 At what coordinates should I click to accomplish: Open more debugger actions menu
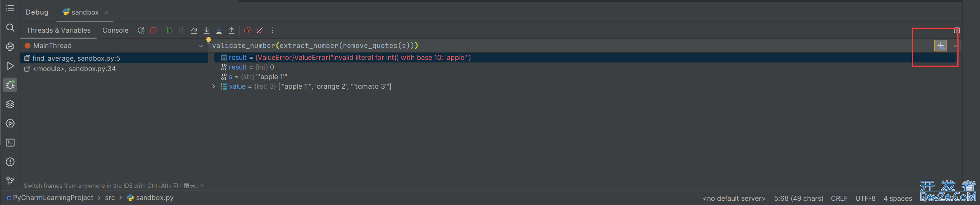tap(272, 30)
